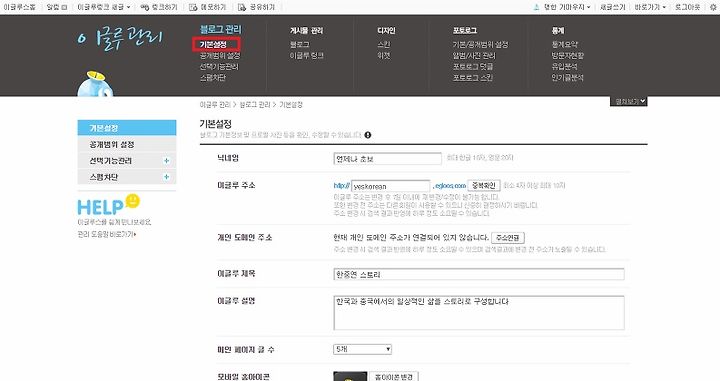Image resolution: width=720 pixels, height=381 pixels.
Task: Open 선택기능관리 in the left sidebar
Action: point(111,161)
